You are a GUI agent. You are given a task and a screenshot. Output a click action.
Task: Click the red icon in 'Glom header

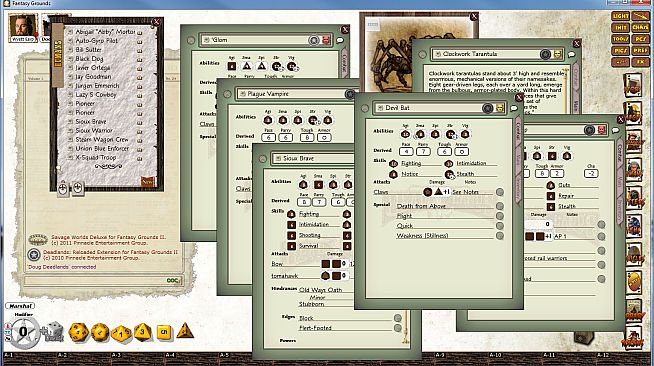point(326,40)
